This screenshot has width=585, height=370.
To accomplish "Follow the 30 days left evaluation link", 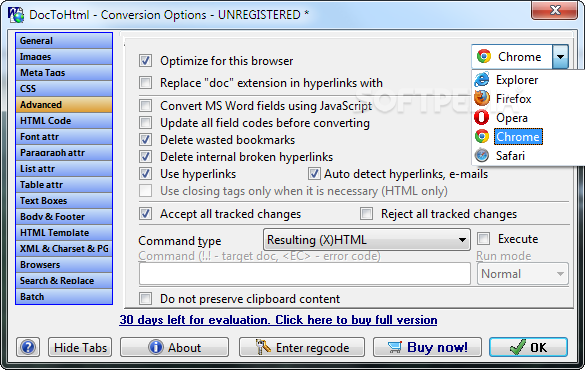I will pyautogui.click(x=278, y=320).
